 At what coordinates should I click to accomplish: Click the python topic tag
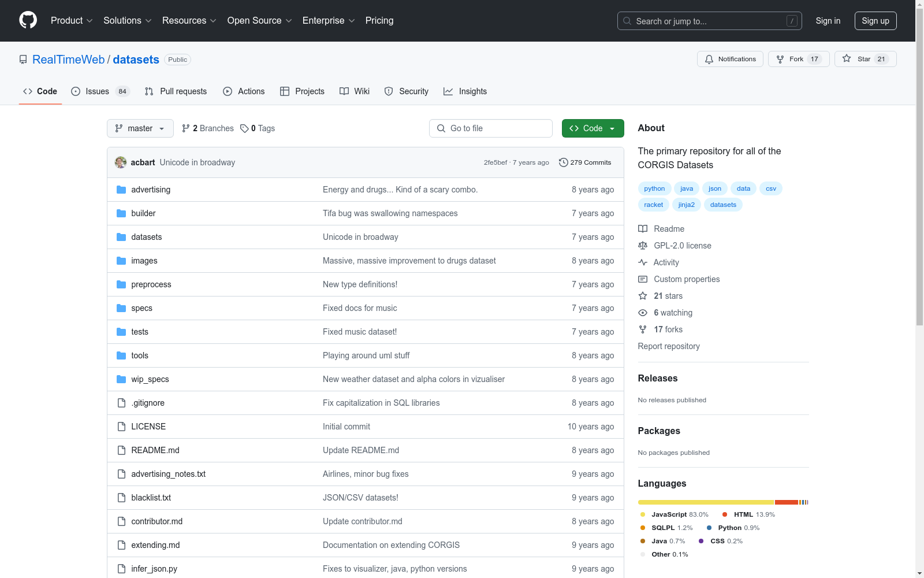(654, 188)
